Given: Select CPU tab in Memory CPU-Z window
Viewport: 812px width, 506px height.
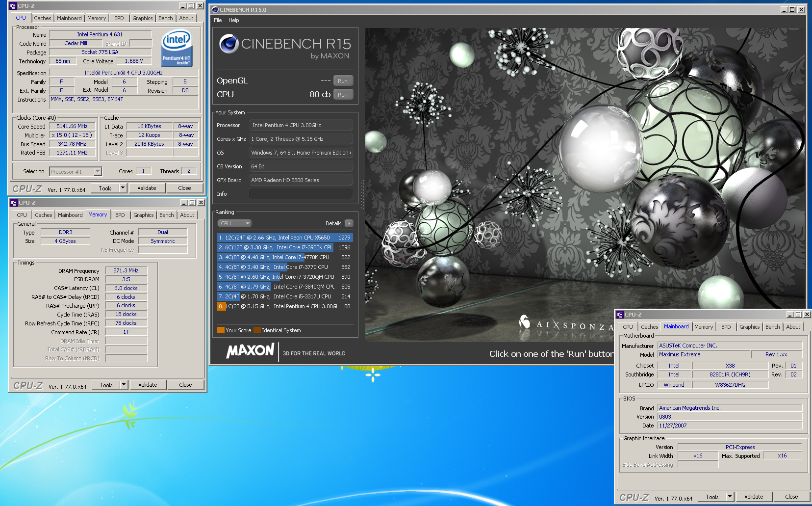Looking at the screenshot, I should click(x=22, y=215).
